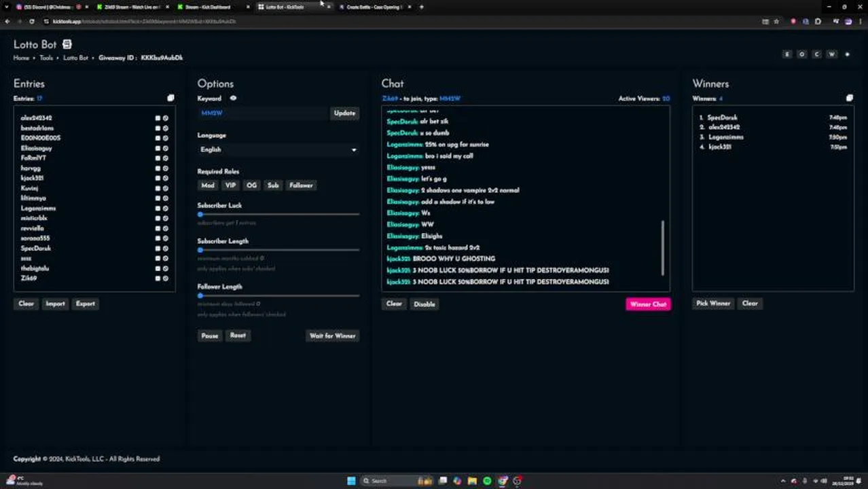Click the E panel toggle in the header
Viewport: 868px width, 489px height.
click(787, 54)
